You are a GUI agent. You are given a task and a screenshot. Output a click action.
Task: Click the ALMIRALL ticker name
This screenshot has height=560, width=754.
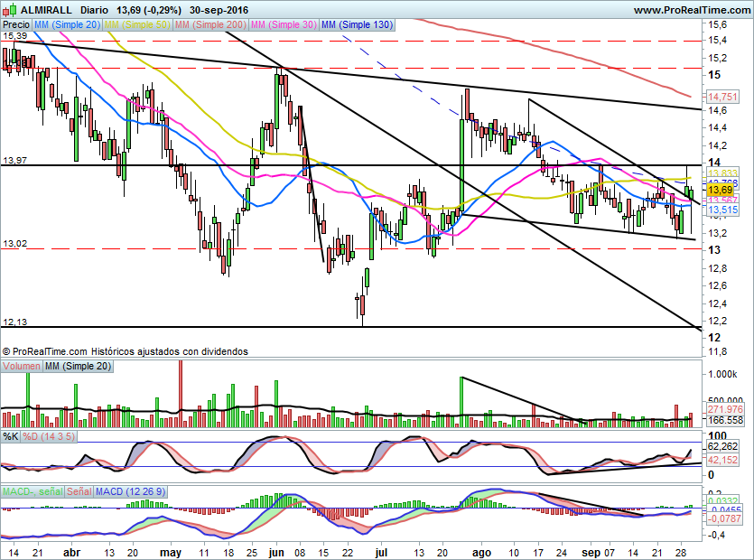46,10
